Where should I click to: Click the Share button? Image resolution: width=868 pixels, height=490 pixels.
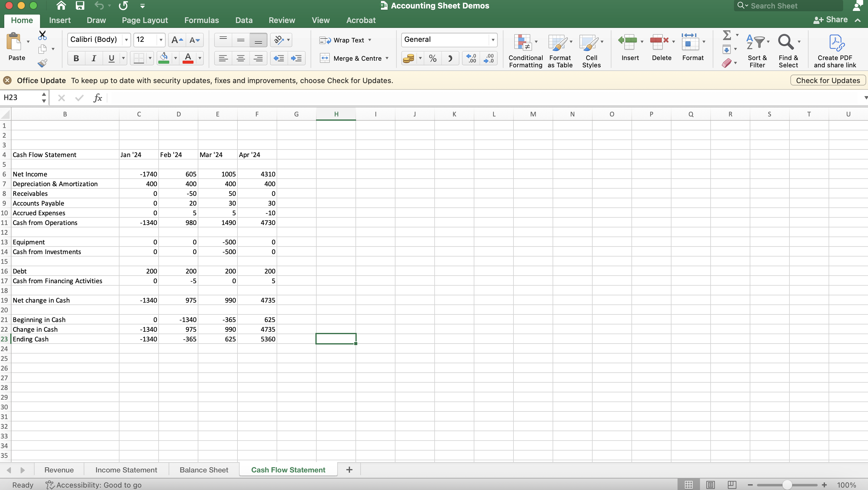pos(831,20)
